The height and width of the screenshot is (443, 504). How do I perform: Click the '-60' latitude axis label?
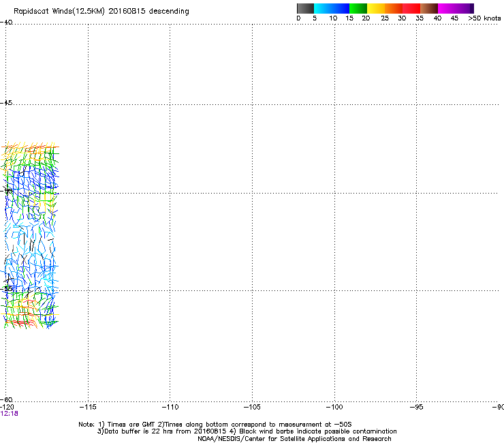[6, 399]
